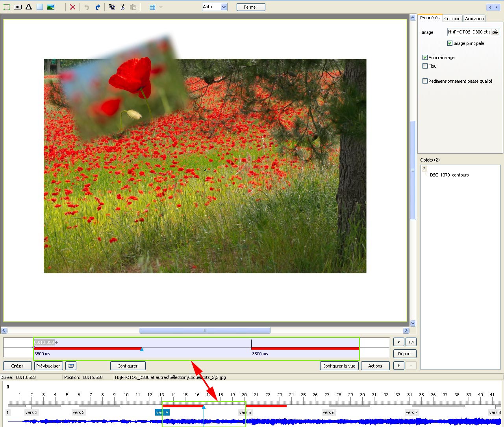Click the Fermer button

[251, 7]
